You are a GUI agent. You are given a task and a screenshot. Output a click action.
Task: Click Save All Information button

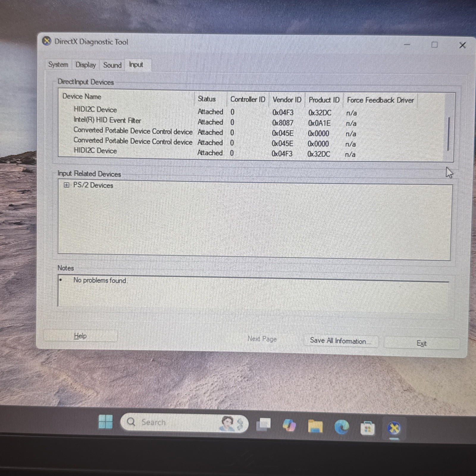[341, 341]
